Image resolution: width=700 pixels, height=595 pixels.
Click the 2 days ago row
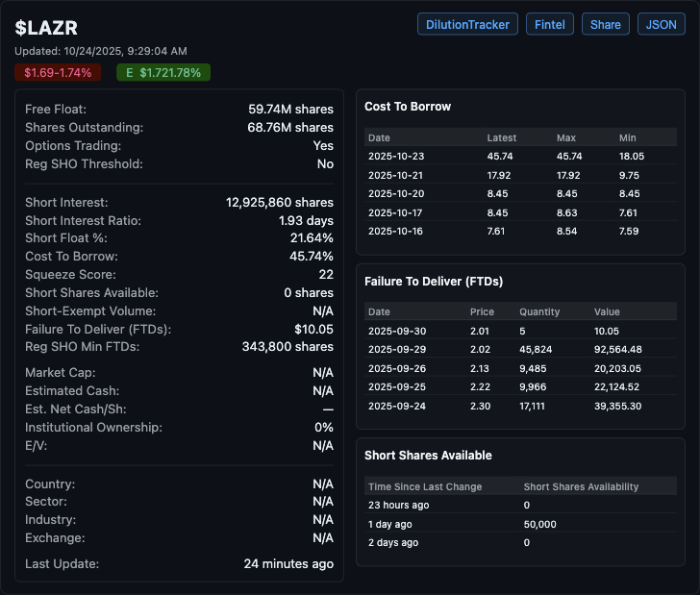click(520, 542)
